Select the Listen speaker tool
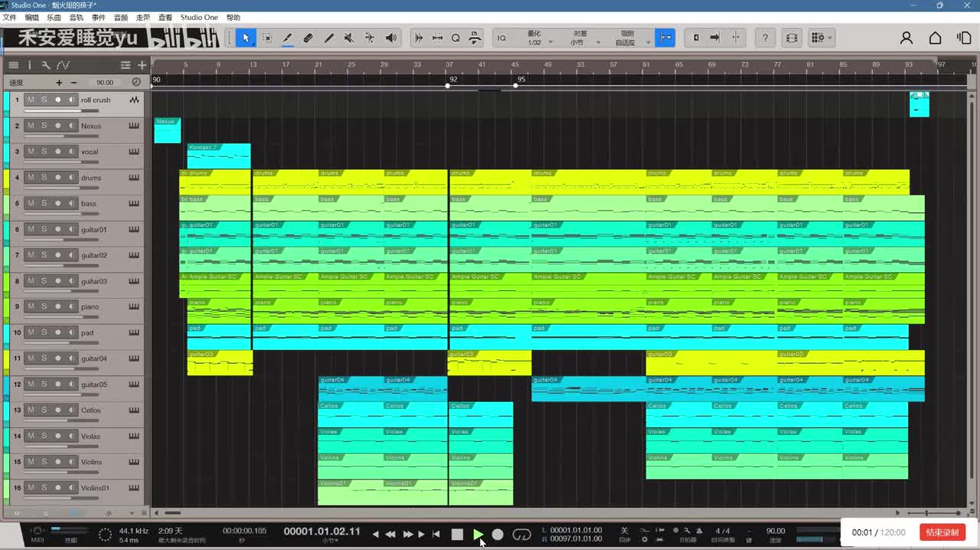980x550 pixels. [x=391, y=38]
